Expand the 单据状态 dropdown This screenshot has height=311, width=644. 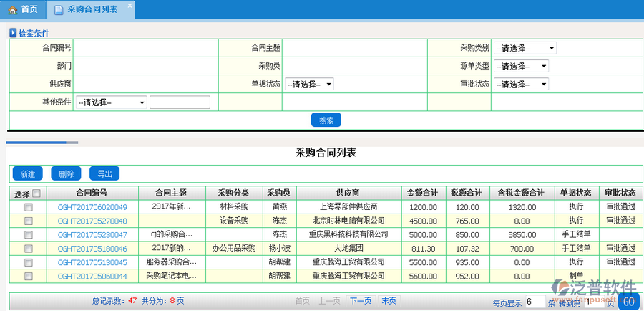click(309, 84)
